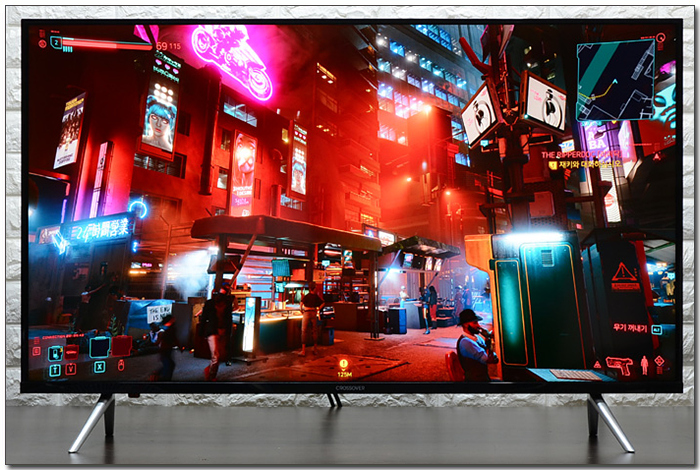Click the yellow 125M waypoint marker
Viewport: 700px width, 470px height.
point(343,368)
